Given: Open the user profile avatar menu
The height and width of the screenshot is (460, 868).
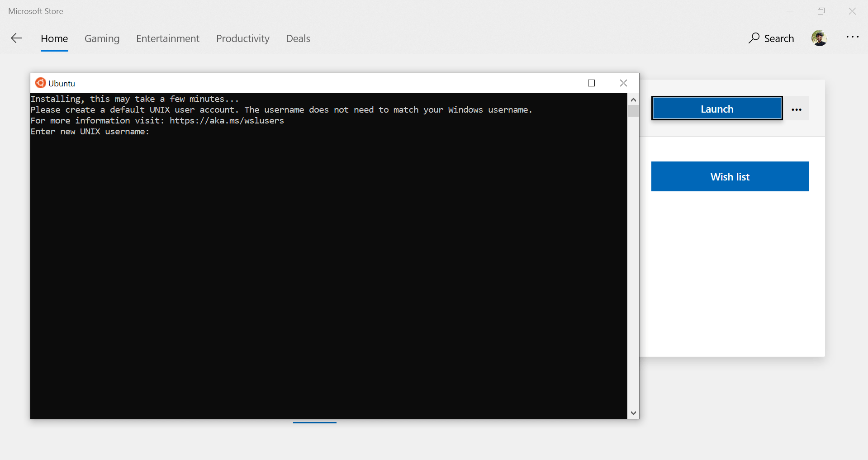Looking at the screenshot, I should (x=819, y=38).
